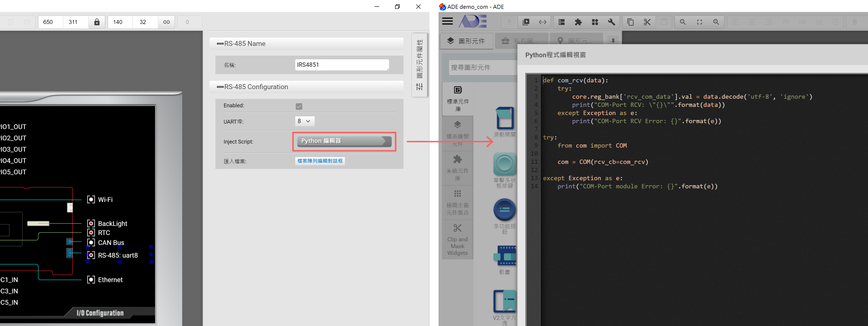Open the 標準元件庫 library category
The height and width of the screenshot is (326, 868).
pyautogui.click(x=458, y=98)
